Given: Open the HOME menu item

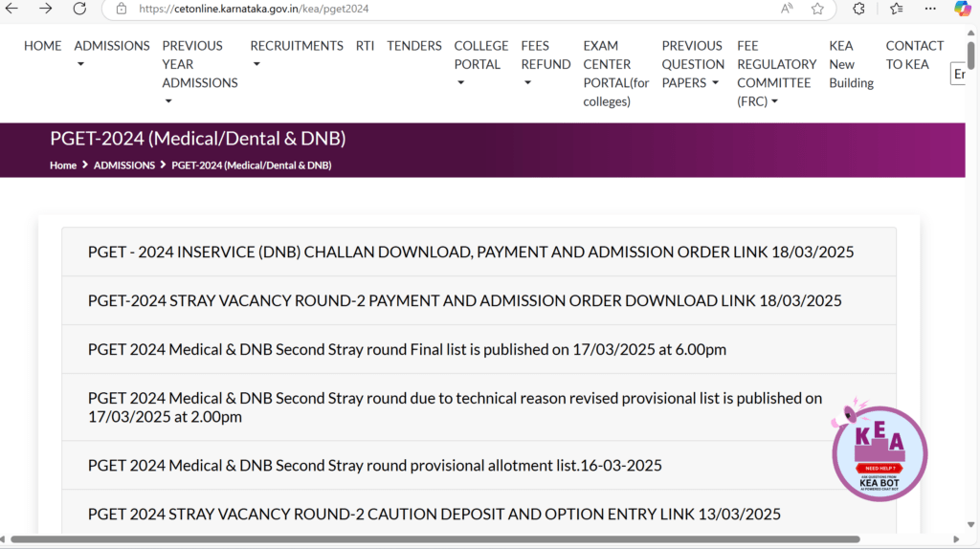Looking at the screenshot, I should tap(42, 46).
